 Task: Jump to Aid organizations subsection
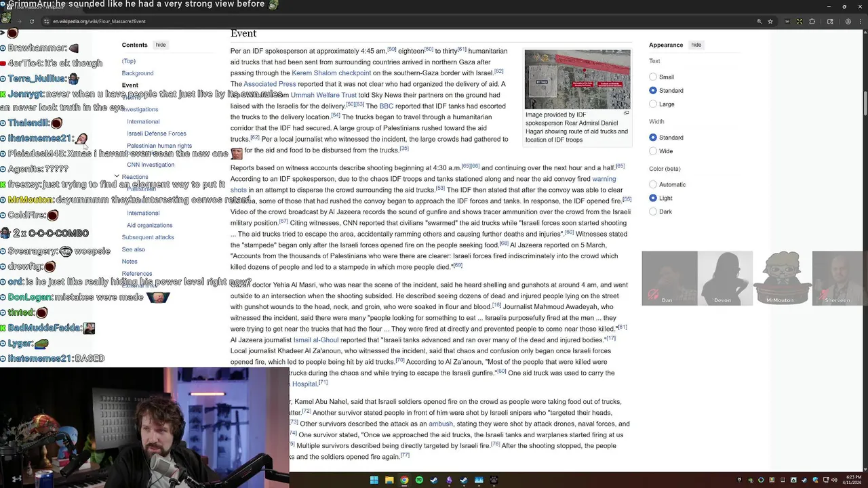(150, 225)
